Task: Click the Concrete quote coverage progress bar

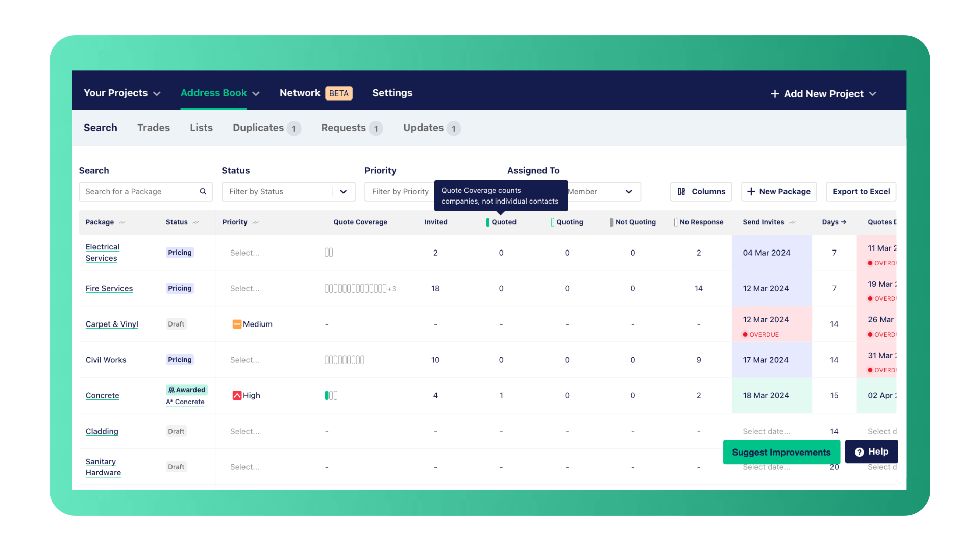Action: [x=331, y=395]
